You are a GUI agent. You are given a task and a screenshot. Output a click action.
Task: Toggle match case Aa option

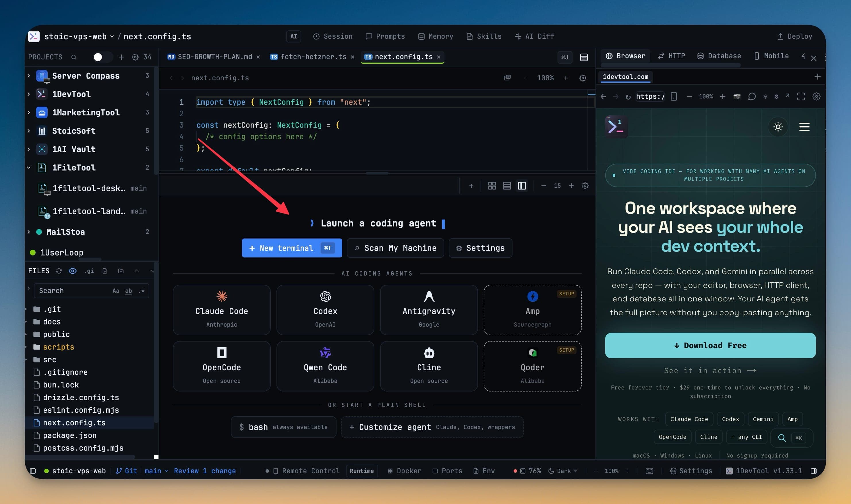pyautogui.click(x=116, y=291)
